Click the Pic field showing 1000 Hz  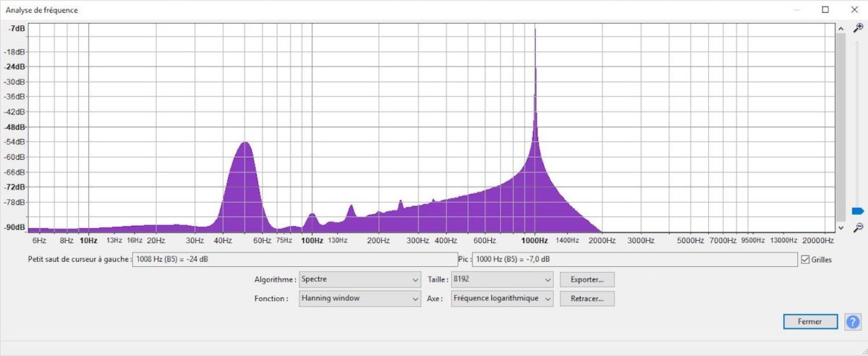pos(634,259)
